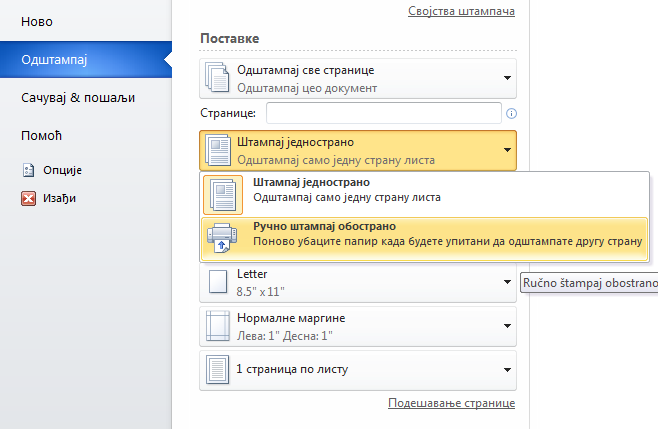Viewport: 658px width, 429px height.
Task: Collapse the Штампај једнострано dropdown arrow
Action: [x=507, y=150]
